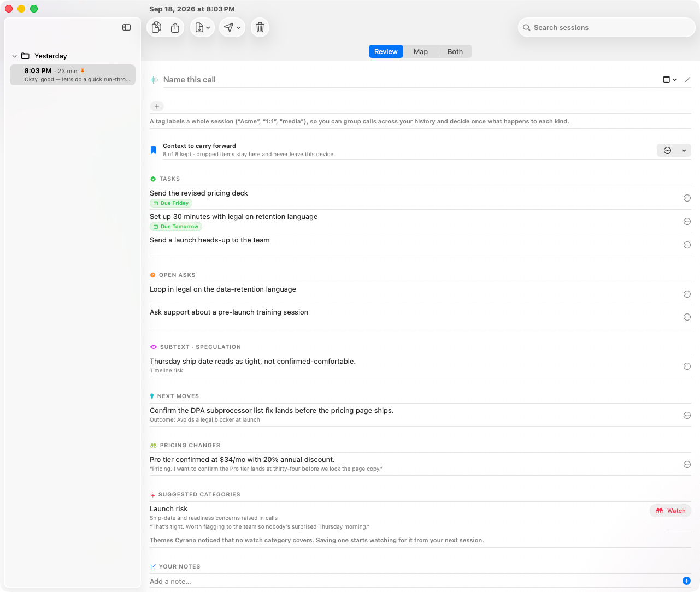Click the share toolbar icon

(x=175, y=27)
